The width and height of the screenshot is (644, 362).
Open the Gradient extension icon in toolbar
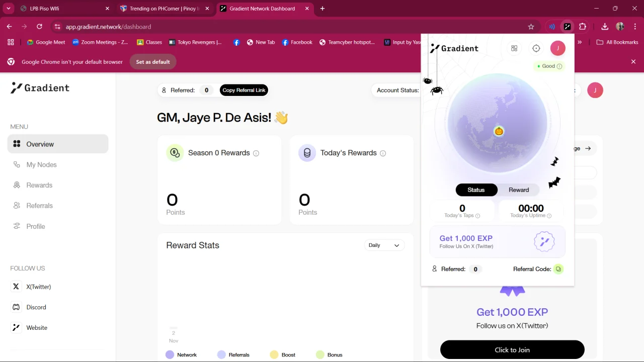pos(567,27)
